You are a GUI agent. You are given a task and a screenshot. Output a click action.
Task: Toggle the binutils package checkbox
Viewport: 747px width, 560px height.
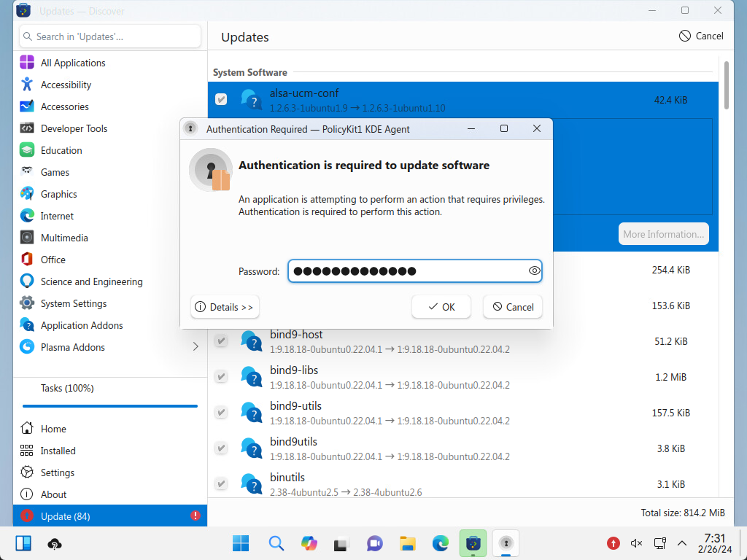pyautogui.click(x=221, y=483)
